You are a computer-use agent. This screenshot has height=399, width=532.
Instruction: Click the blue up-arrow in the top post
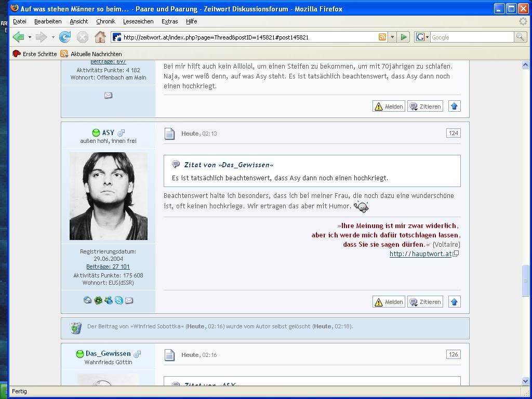pyautogui.click(x=454, y=106)
